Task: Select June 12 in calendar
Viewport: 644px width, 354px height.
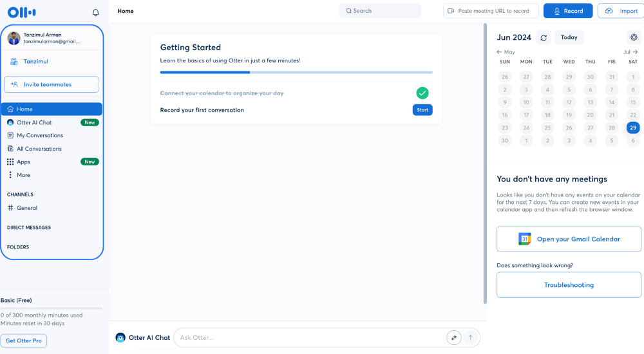Action: click(569, 102)
